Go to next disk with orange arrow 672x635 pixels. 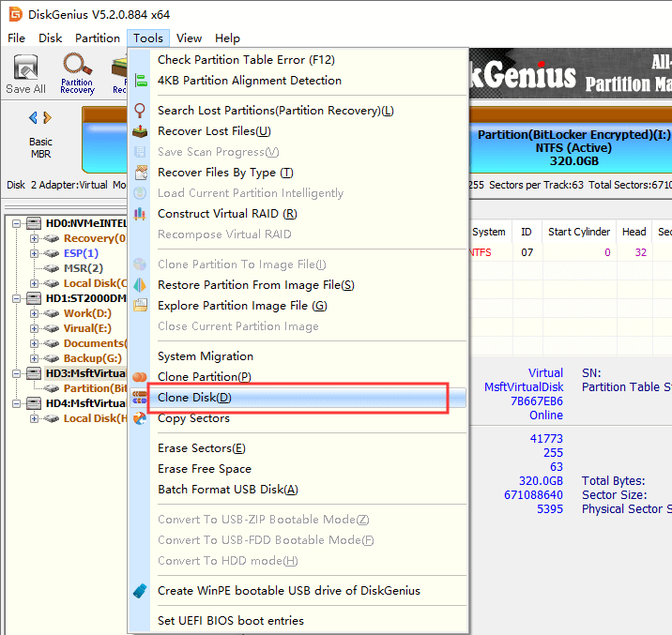(48, 118)
